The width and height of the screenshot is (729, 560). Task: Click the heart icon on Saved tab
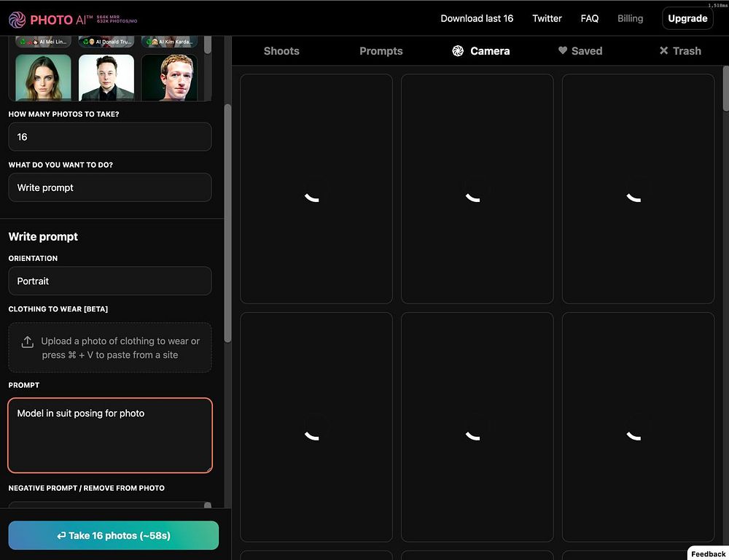[x=563, y=50]
